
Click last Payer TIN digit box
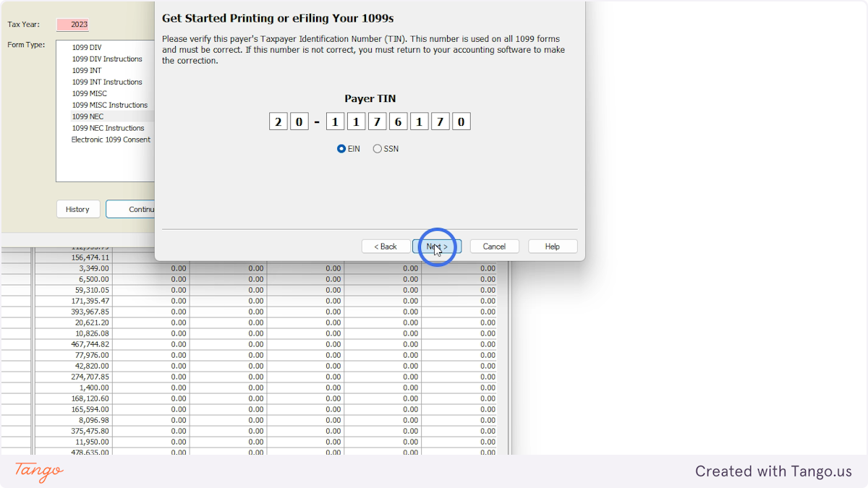point(461,121)
